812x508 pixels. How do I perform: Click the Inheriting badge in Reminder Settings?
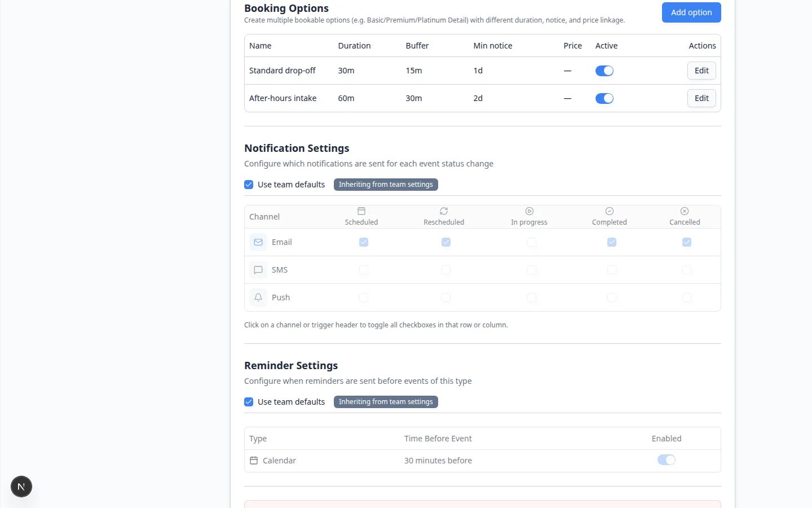click(x=386, y=402)
